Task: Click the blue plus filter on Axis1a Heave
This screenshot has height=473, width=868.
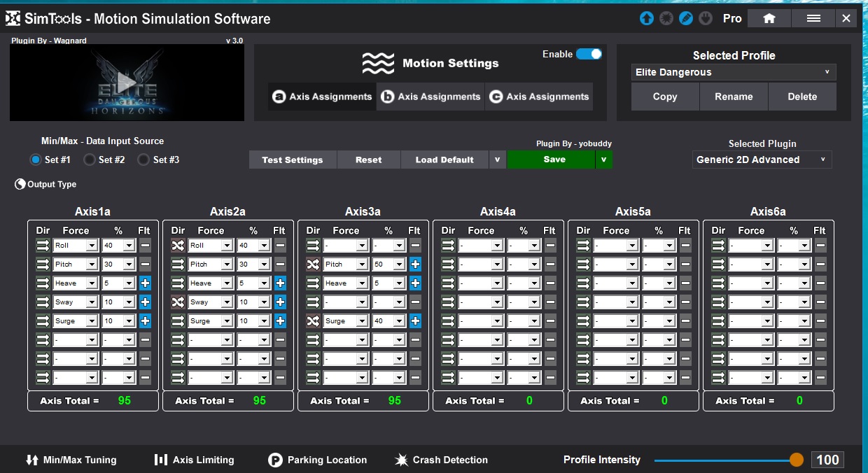Action: [x=145, y=283]
